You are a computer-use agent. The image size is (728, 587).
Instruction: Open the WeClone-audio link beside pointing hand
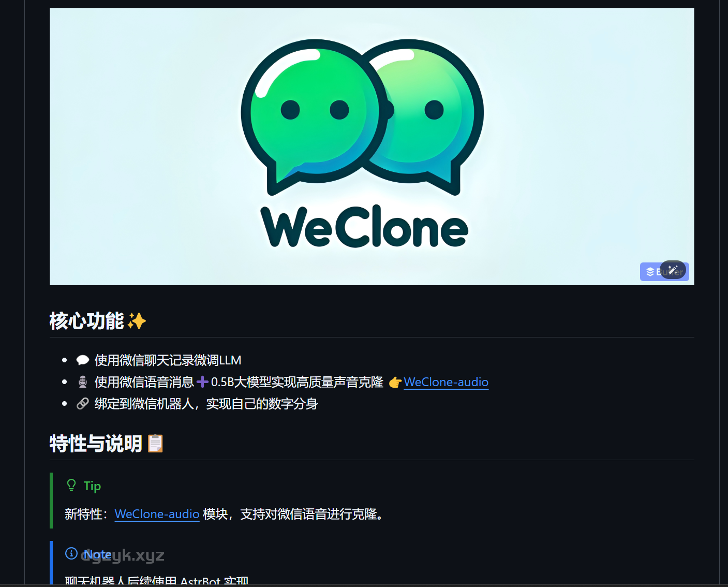(446, 382)
